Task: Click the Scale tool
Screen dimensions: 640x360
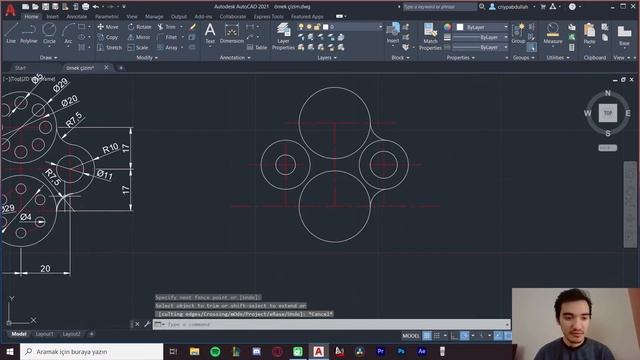Action: pos(138,48)
